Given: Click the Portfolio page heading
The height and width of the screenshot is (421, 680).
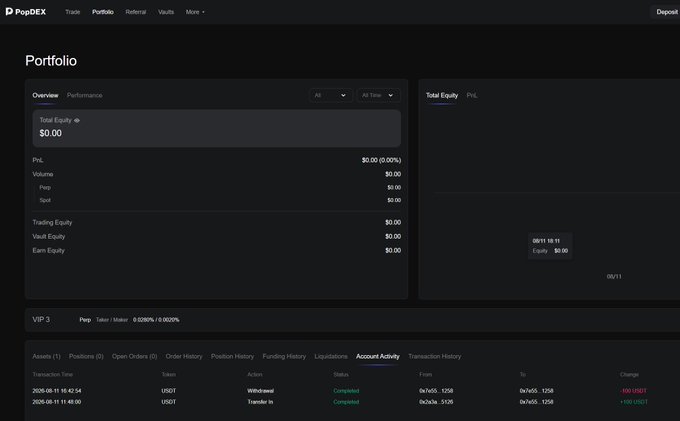Looking at the screenshot, I should tap(51, 61).
